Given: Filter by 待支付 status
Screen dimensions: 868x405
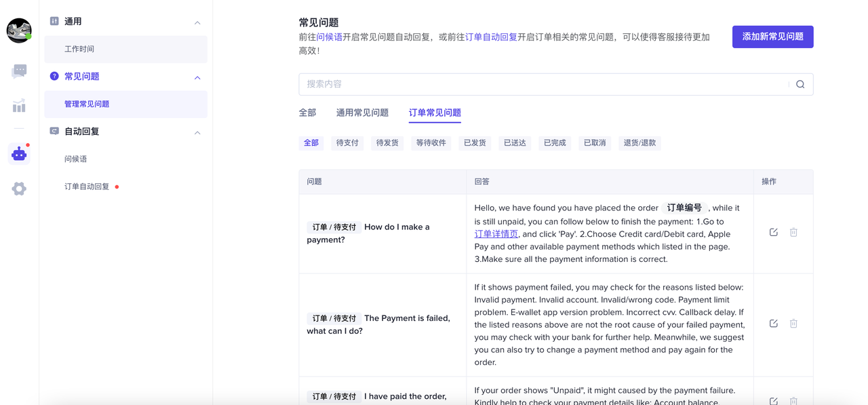Looking at the screenshot, I should 347,143.
